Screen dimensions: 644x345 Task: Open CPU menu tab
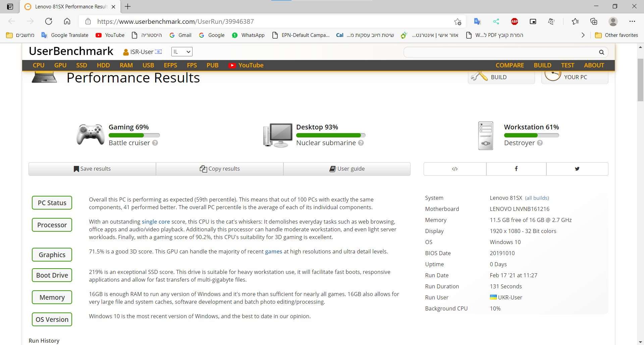[39, 65]
